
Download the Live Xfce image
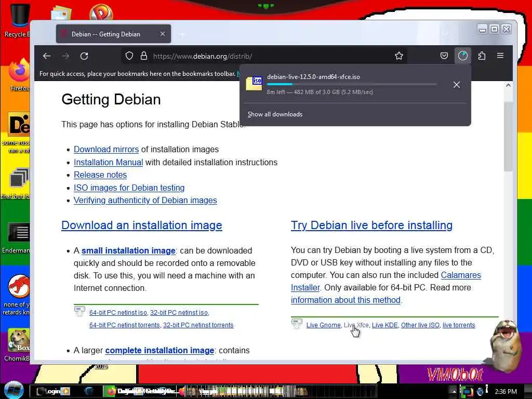click(x=356, y=325)
